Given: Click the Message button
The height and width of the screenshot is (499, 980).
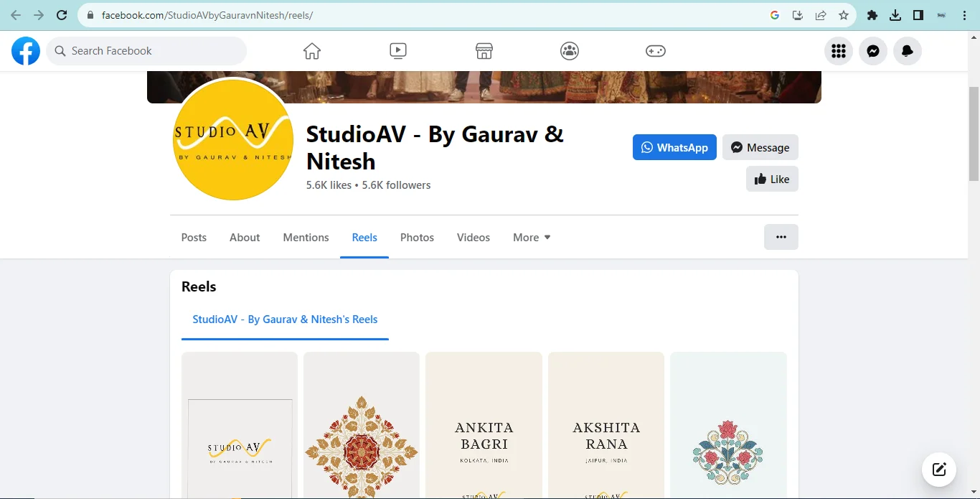Looking at the screenshot, I should pos(760,147).
